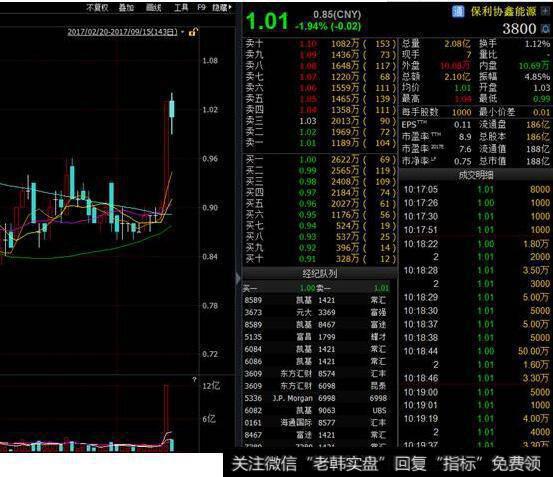Click the 每手股数 value 1000

(462, 112)
